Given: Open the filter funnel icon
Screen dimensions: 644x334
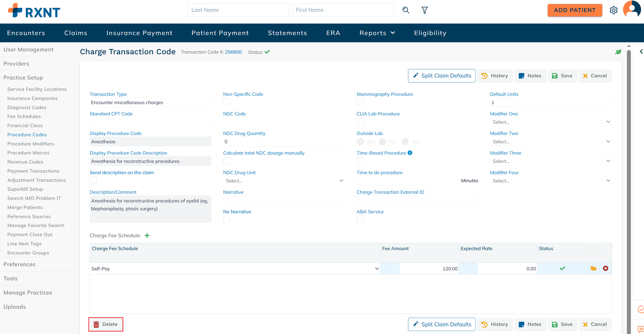Looking at the screenshot, I should pyautogui.click(x=425, y=10).
